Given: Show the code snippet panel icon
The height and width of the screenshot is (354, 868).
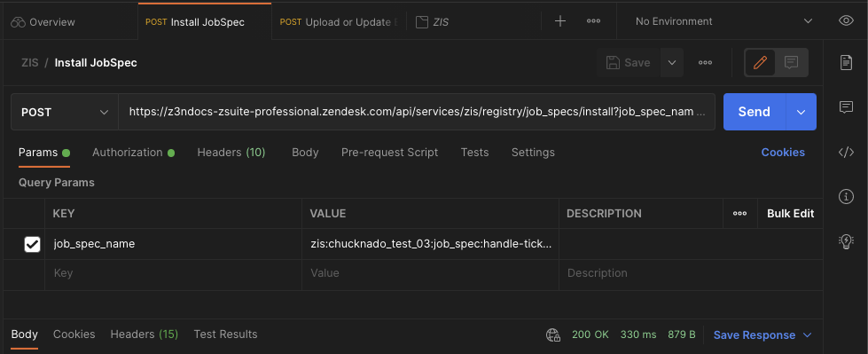Looking at the screenshot, I should (846, 153).
